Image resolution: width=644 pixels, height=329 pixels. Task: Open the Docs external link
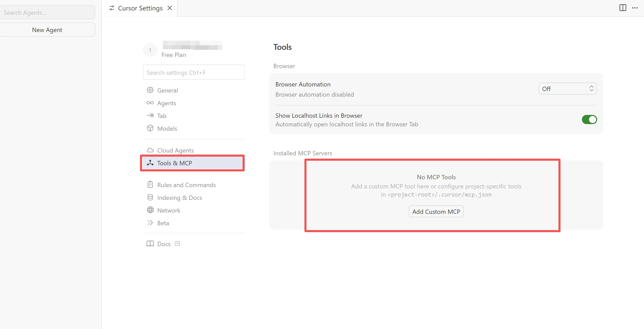[x=163, y=244]
